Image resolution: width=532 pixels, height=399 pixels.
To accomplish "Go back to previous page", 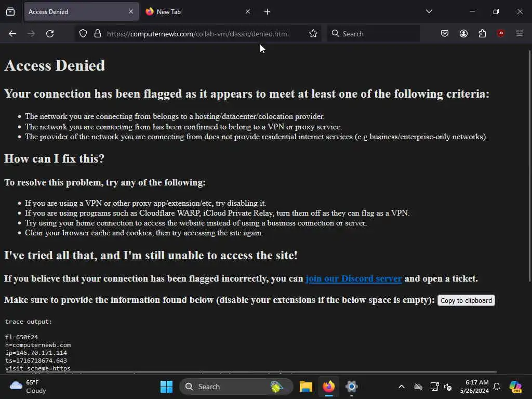I will coord(12,34).
